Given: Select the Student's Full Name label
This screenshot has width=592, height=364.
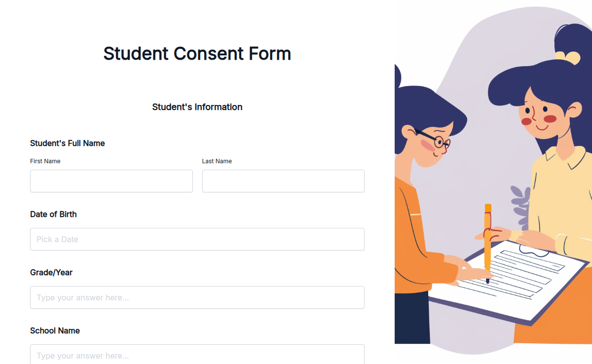Looking at the screenshot, I should pos(67,143).
